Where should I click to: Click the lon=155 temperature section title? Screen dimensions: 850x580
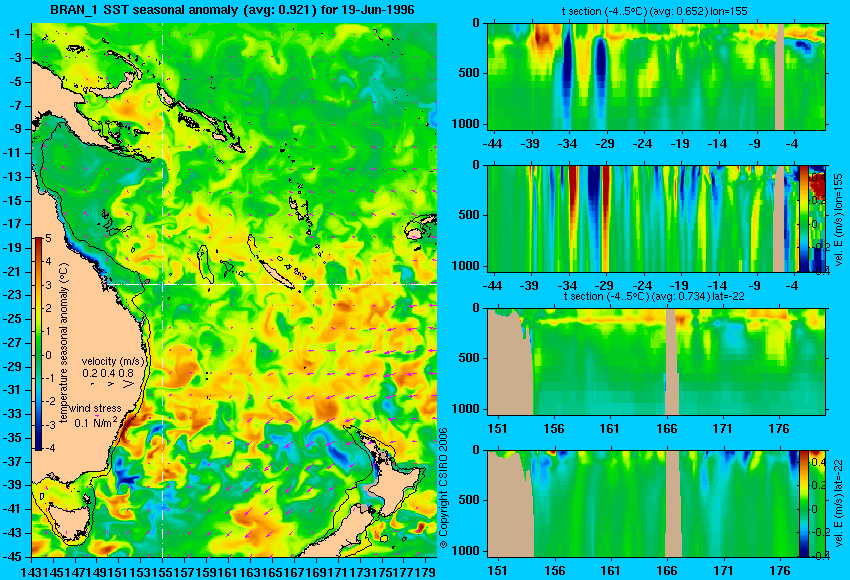655,11
